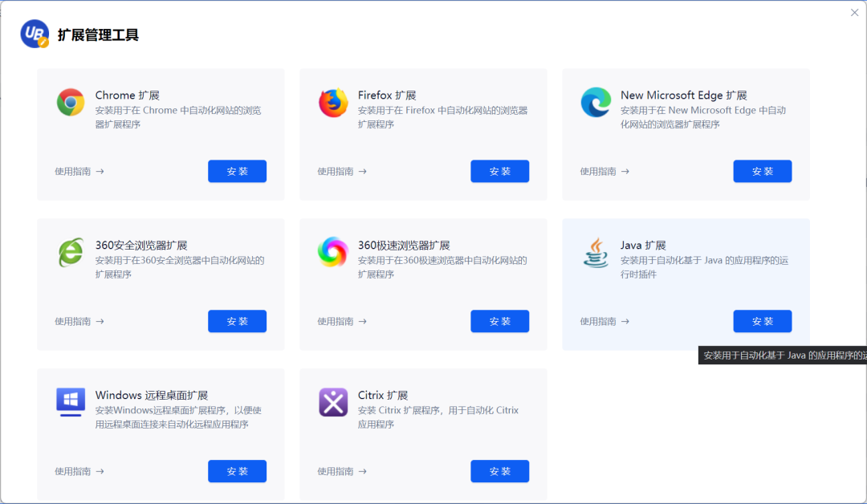Open 使用指南 for Chrome 扩展

click(x=79, y=171)
